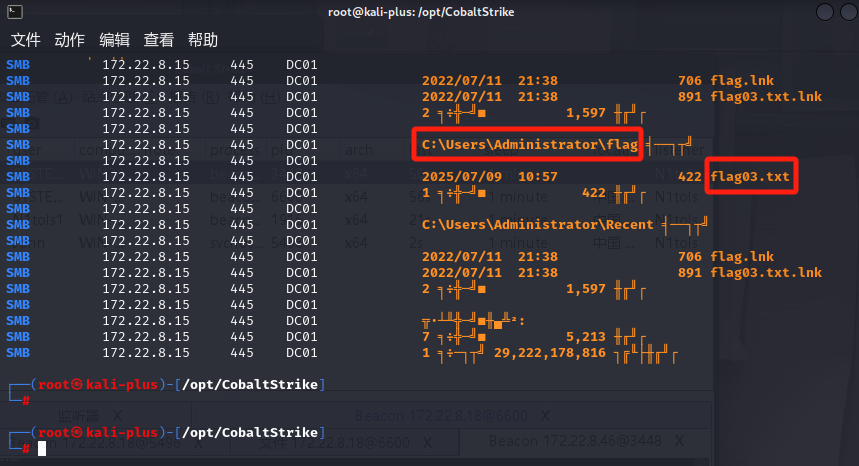
Task: Place cursor at the last shell prompt
Action: pos(42,448)
